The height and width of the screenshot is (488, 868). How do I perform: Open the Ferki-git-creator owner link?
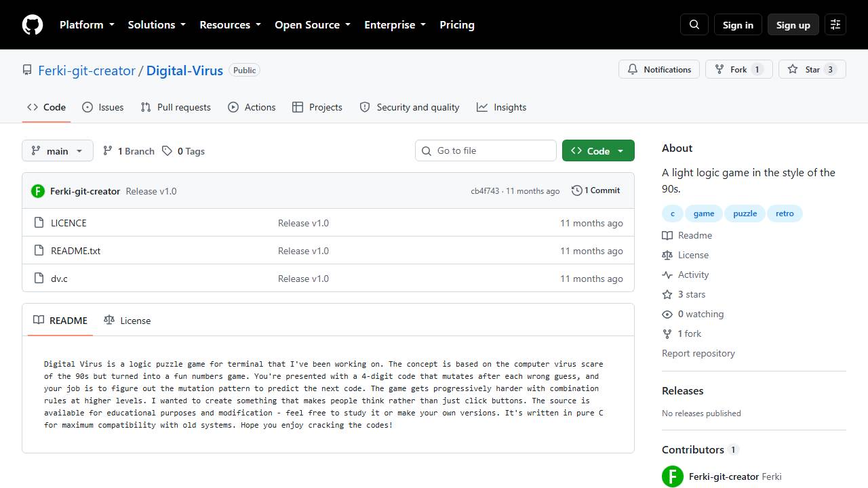pos(87,70)
